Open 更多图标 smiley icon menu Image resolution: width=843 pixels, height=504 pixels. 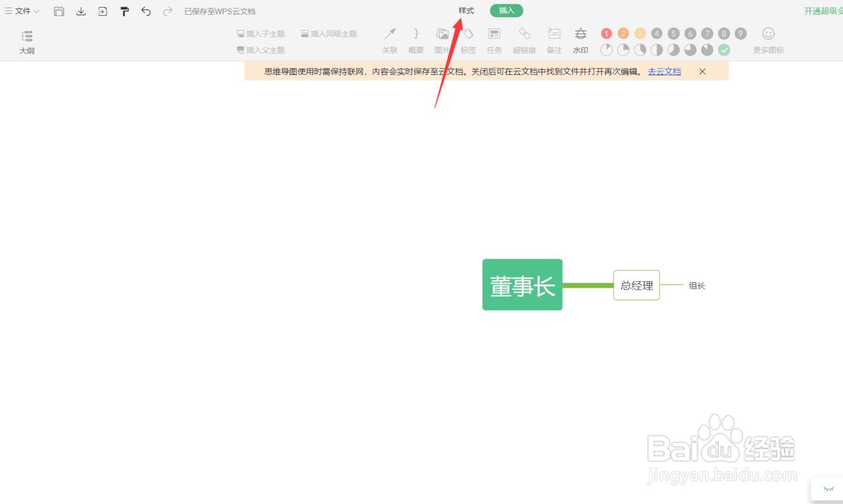click(x=768, y=41)
